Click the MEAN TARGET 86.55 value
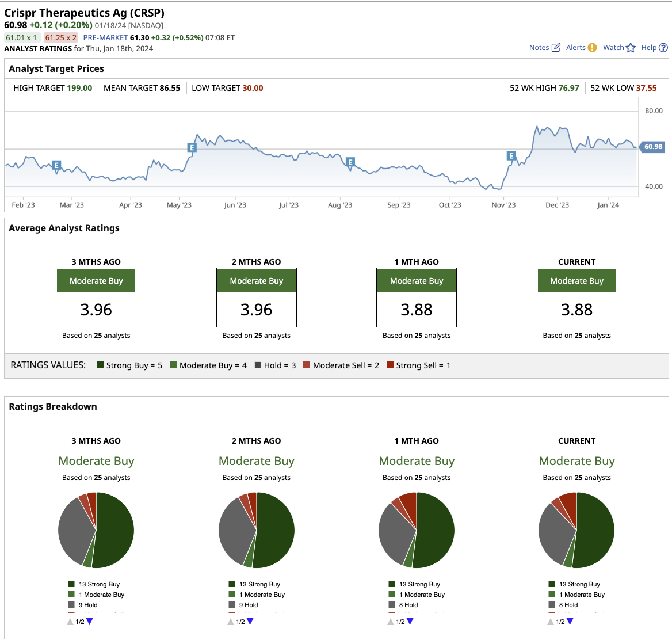672x640 pixels. click(170, 88)
